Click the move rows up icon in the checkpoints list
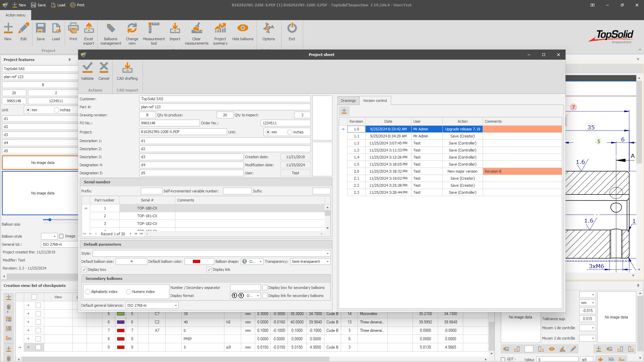This screenshot has height=362, width=644. coord(9,319)
